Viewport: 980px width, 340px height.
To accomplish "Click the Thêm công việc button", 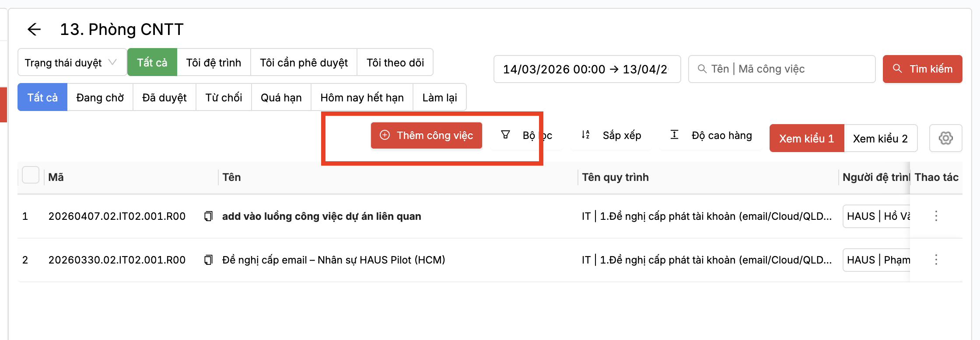I will point(427,135).
